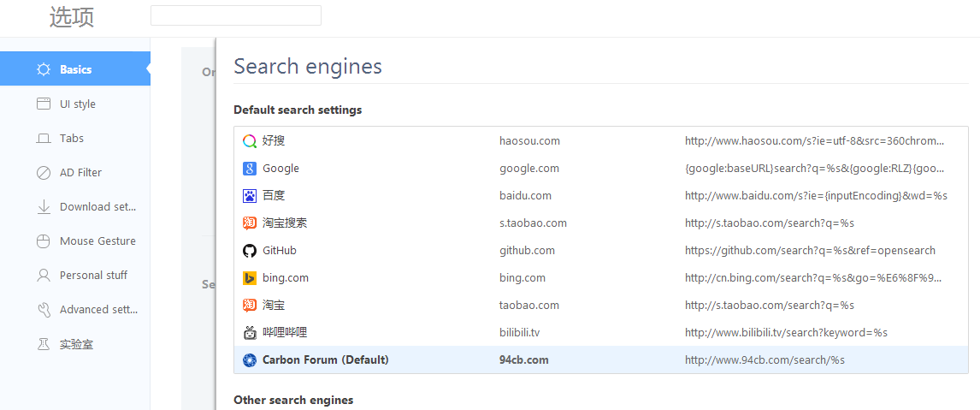
Task: Click the s.taobao.com URL in 淘宝搜索 row
Action: 770,223
